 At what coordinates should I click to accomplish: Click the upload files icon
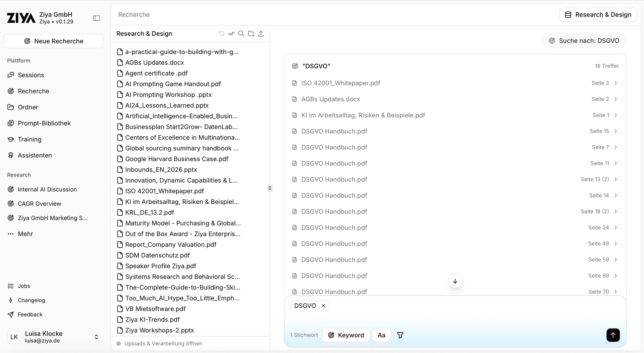[x=261, y=34]
